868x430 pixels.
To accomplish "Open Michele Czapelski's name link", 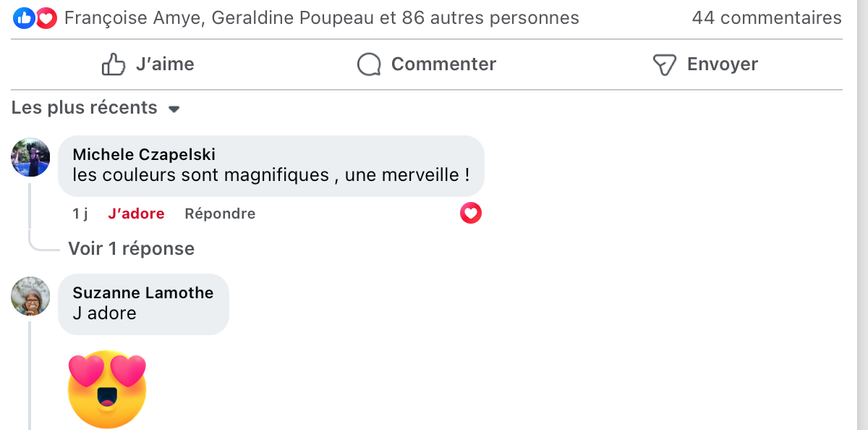I will pyautogui.click(x=144, y=154).
